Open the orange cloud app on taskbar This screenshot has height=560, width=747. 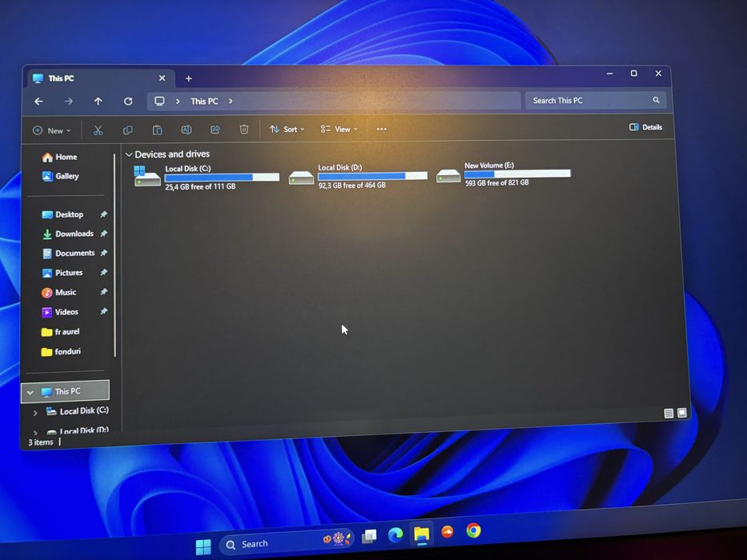tap(448, 531)
